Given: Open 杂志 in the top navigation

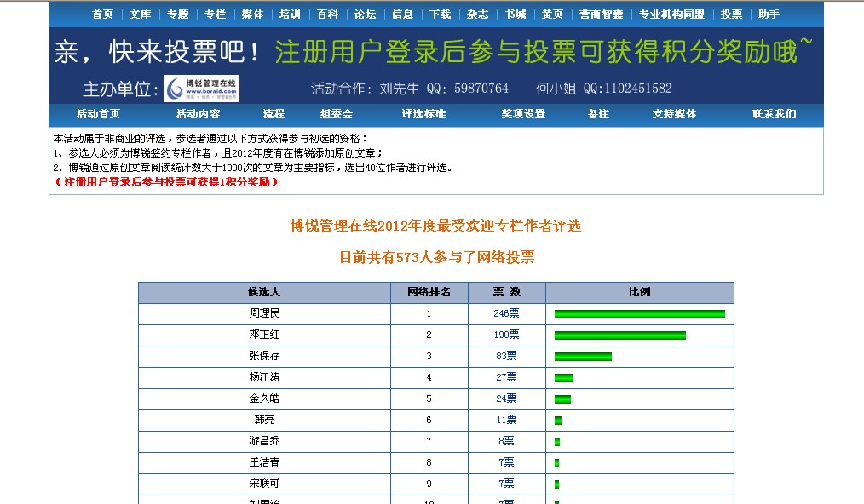Looking at the screenshot, I should (477, 14).
